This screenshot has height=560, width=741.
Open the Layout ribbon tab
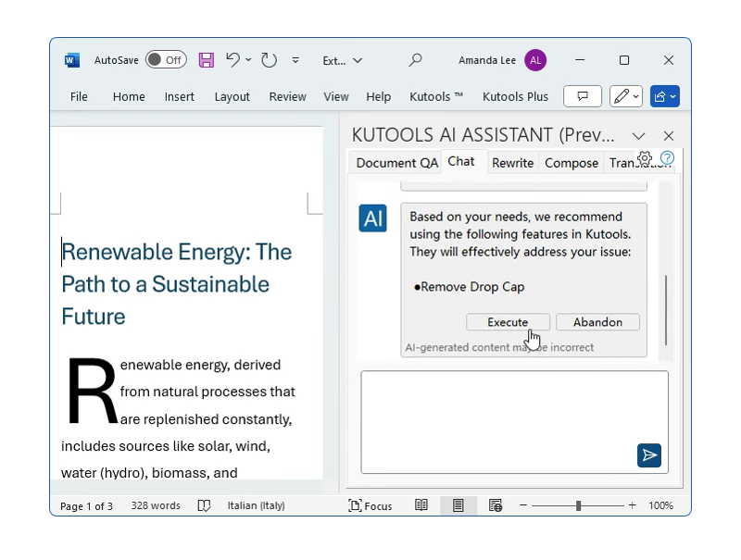click(232, 96)
